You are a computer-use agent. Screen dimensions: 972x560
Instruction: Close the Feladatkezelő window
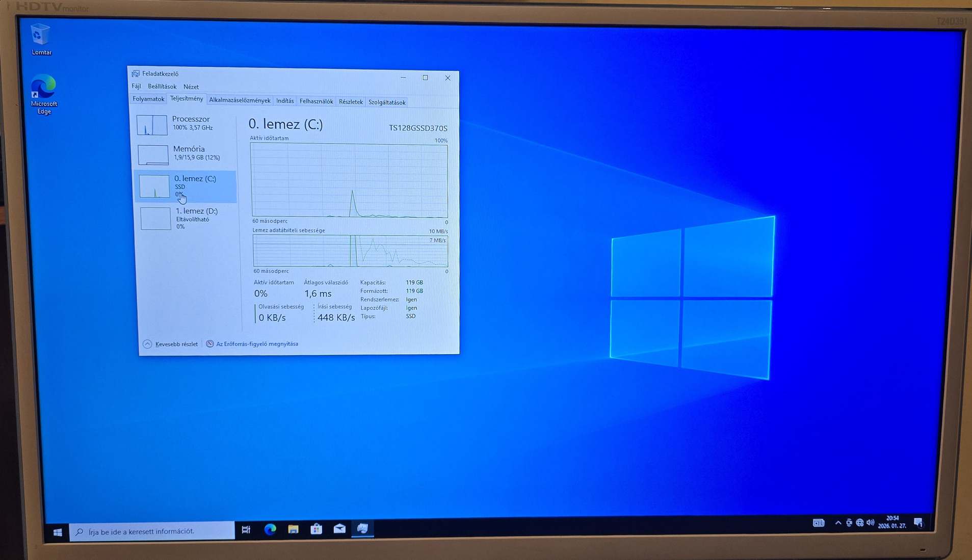pos(448,78)
